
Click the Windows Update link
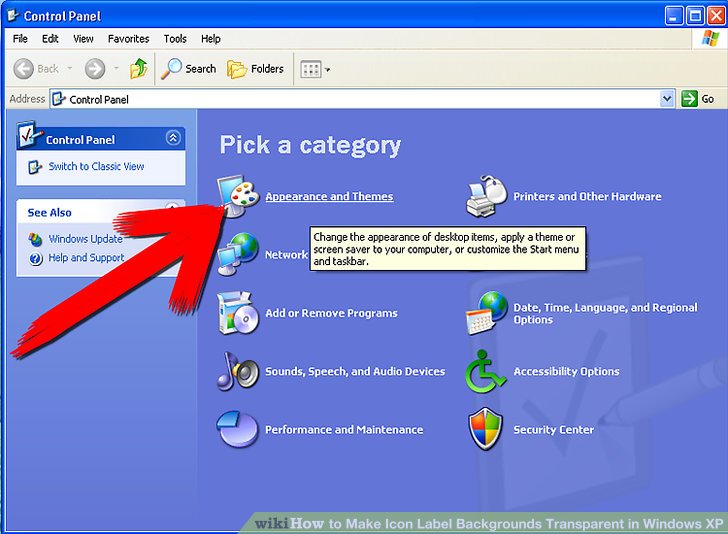click(x=86, y=239)
